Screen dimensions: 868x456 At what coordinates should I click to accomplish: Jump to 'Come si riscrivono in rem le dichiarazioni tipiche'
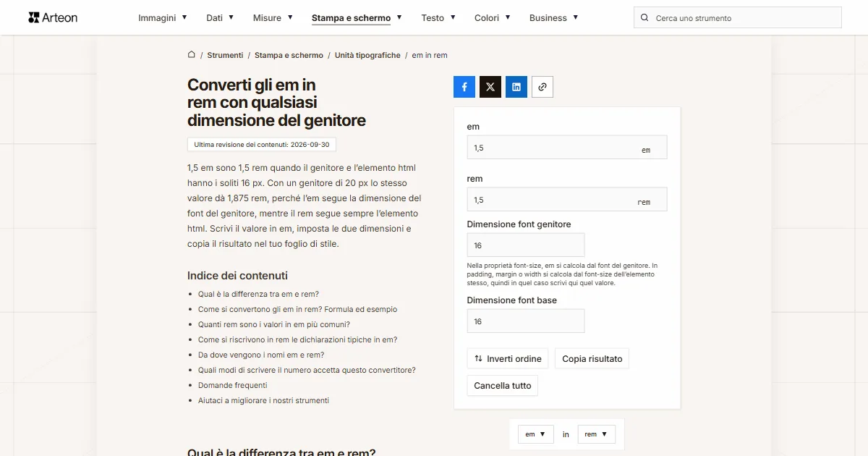point(297,339)
